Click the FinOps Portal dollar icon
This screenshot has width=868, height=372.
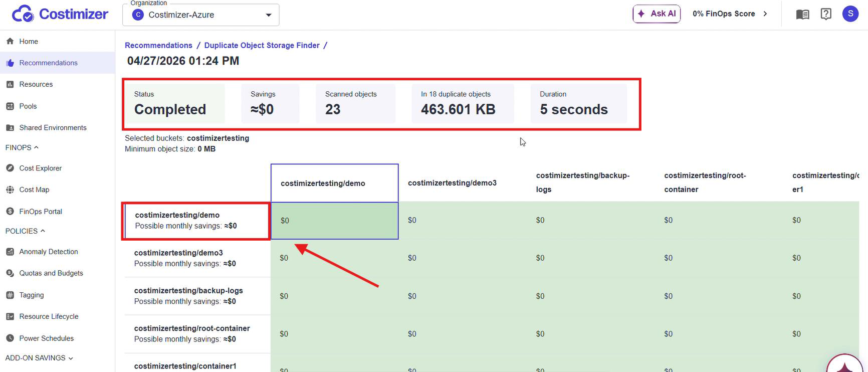pos(10,212)
